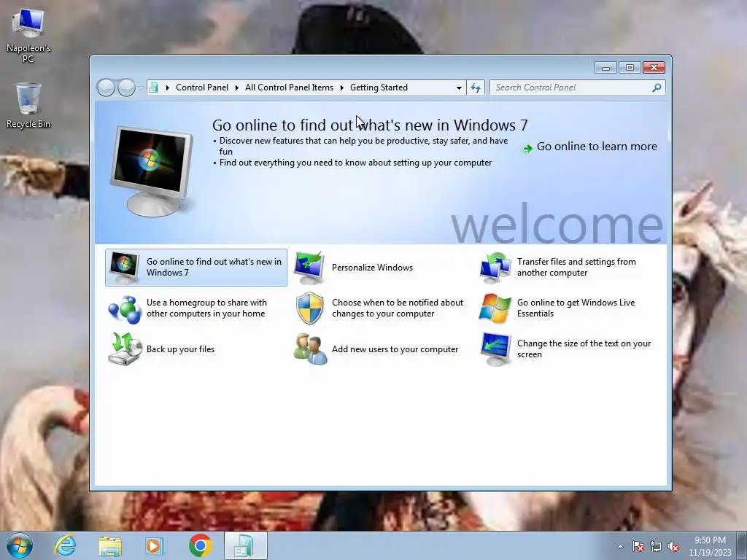Click Control Panel breadcrumb
The height and width of the screenshot is (560, 747).
(202, 87)
